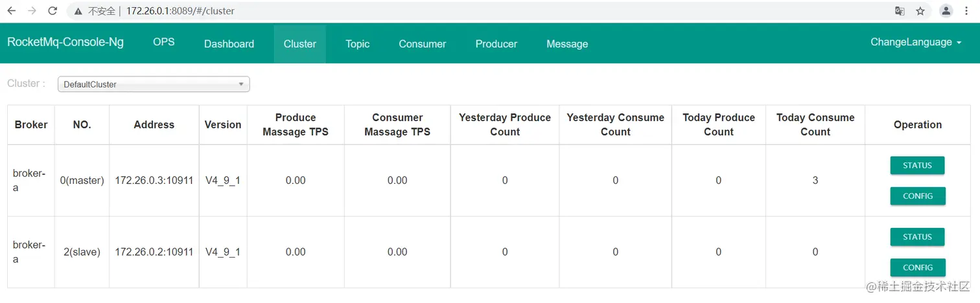Open the Topic tab
Viewport: 980px width, 303px height.
(357, 44)
